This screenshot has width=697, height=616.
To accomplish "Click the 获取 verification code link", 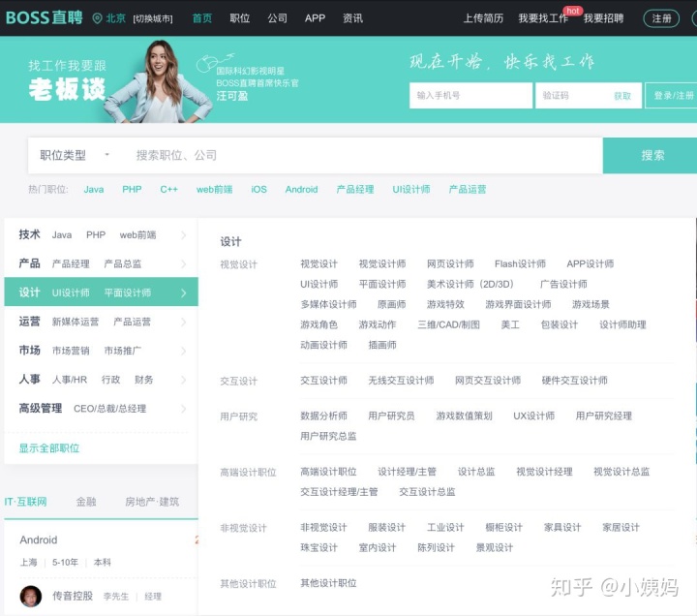I will click(x=622, y=96).
